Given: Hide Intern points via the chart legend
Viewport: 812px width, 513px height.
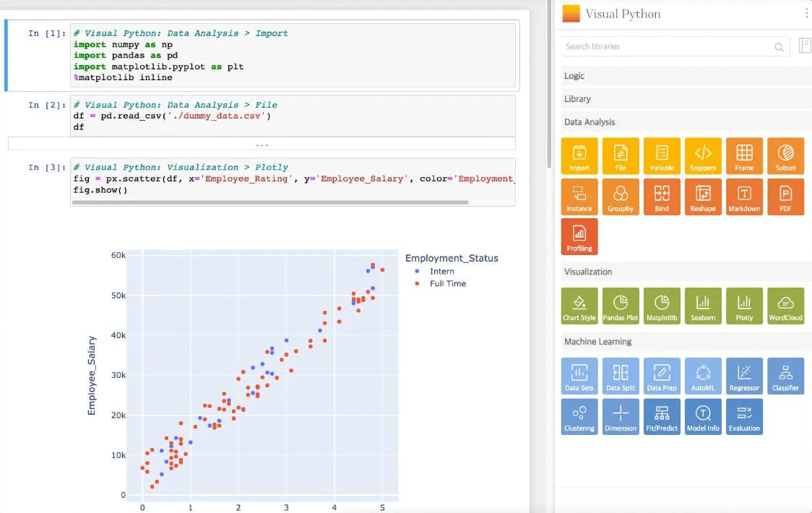Looking at the screenshot, I should click(442, 272).
